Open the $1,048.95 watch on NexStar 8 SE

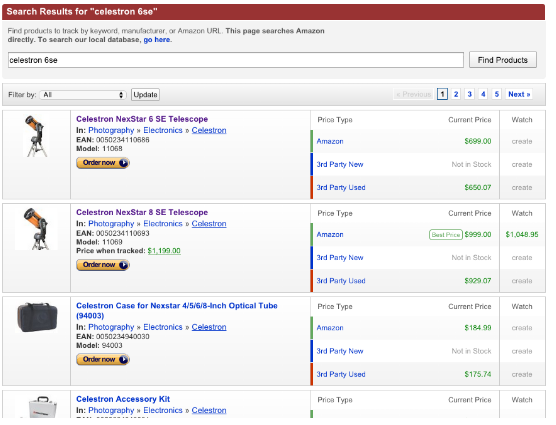(x=522, y=235)
